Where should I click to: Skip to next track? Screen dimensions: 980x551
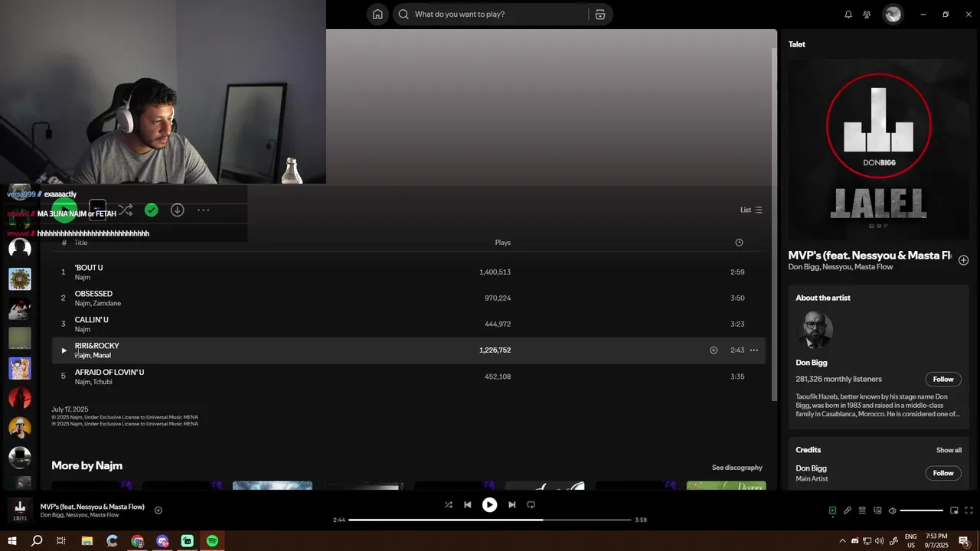click(511, 505)
